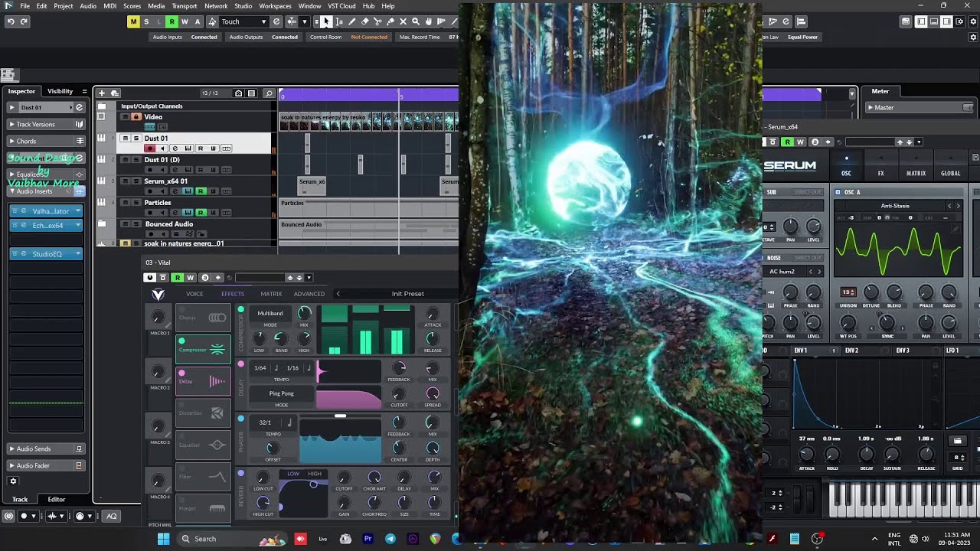Open the ADVANCED tab in Vital

pyautogui.click(x=309, y=294)
